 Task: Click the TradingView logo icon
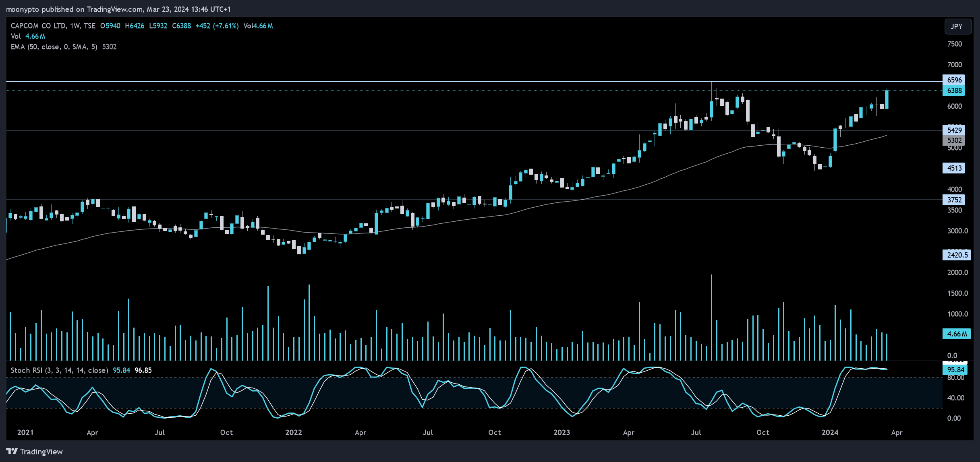click(x=12, y=451)
